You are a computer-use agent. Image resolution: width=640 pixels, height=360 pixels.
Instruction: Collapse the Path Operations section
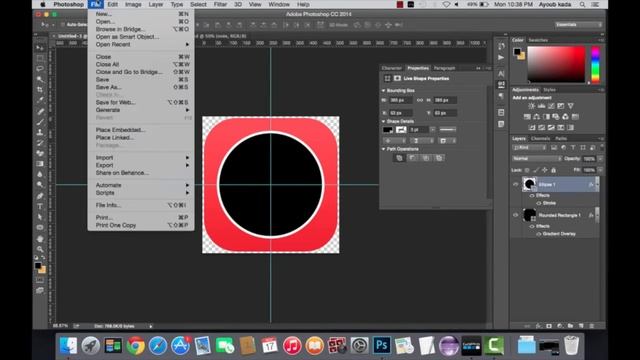(384, 149)
